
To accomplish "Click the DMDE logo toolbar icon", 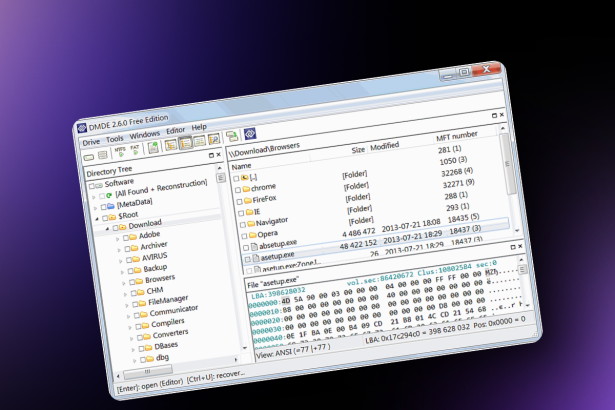I will (251, 134).
